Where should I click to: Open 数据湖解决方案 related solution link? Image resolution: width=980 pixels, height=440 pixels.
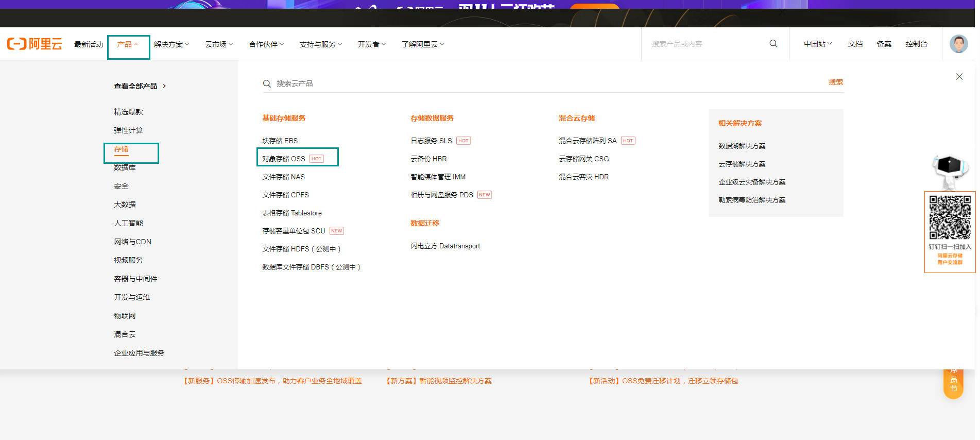742,146
